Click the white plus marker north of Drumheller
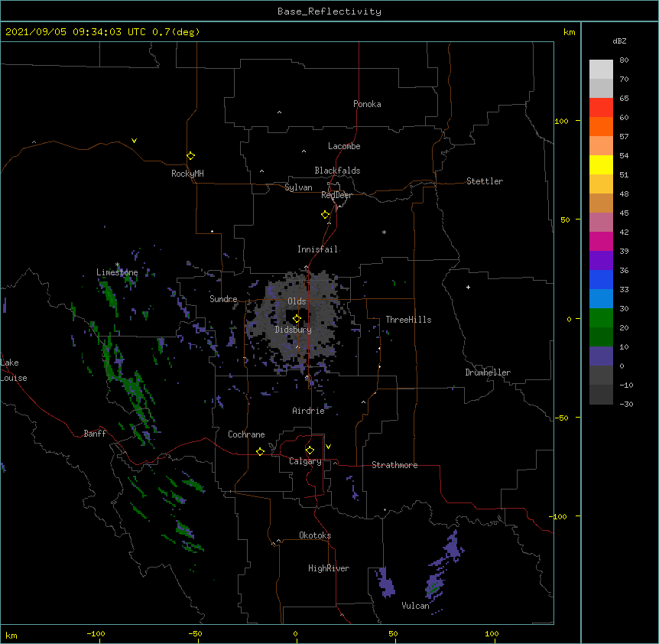Viewport: 659px width, 644px height. (468, 287)
